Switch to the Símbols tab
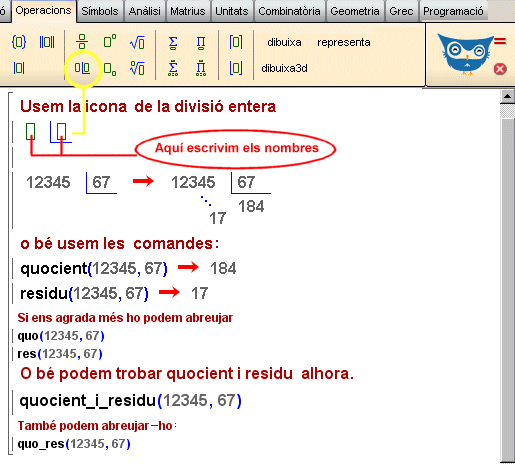The height and width of the screenshot is (464, 515). coord(100,11)
